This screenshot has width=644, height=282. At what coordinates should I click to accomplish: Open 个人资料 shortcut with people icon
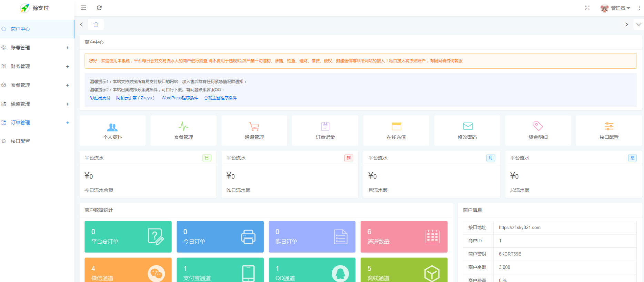[x=112, y=130]
